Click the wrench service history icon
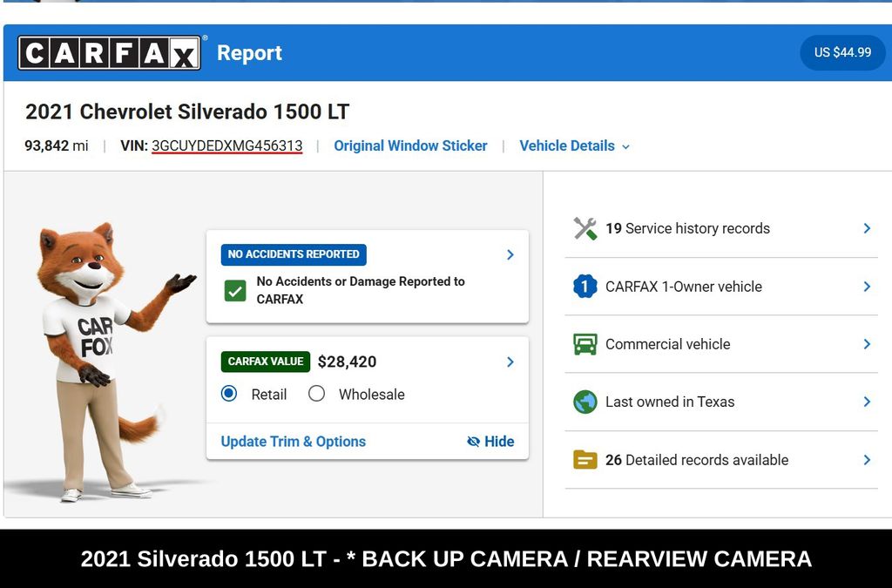 tap(585, 228)
